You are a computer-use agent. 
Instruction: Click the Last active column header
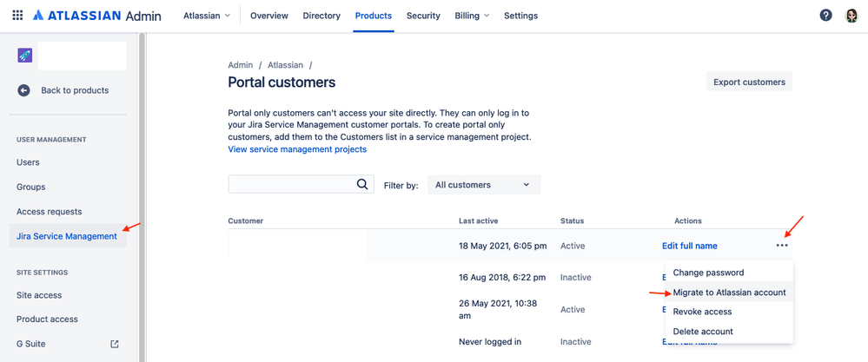(x=478, y=221)
